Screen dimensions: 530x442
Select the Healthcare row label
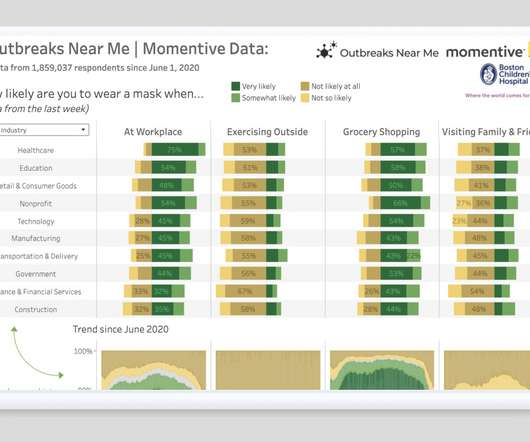pyautogui.click(x=35, y=150)
